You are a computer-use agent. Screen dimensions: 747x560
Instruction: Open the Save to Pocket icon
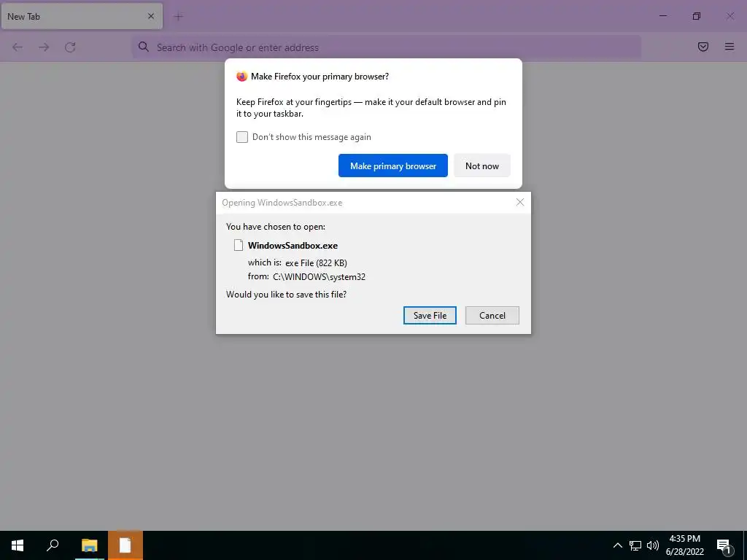703,47
